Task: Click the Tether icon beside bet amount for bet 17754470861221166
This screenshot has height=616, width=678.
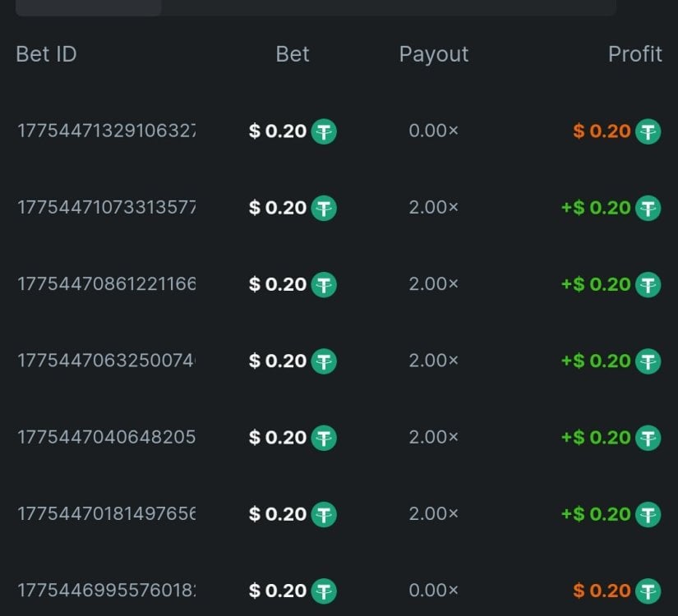Action: coord(324,284)
